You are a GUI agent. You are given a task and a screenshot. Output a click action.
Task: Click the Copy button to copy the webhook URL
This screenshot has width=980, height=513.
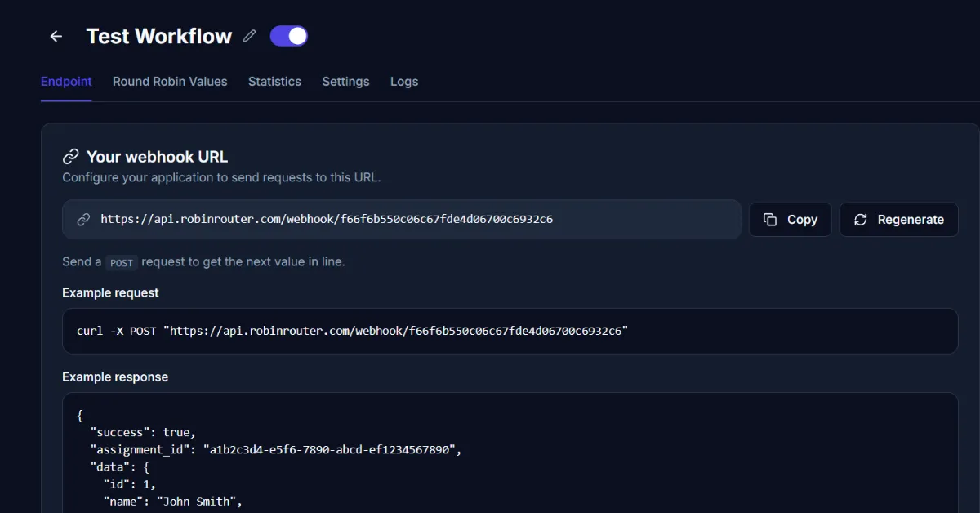pos(790,219)
